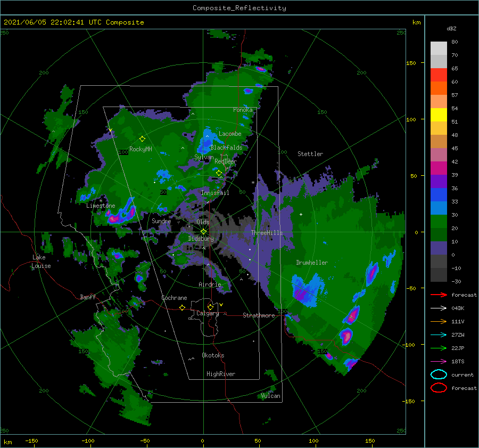Viewport: 479px width, 448px height.
Task: Click the Composite_Reflectivity title text
Action: click(240, 8)
